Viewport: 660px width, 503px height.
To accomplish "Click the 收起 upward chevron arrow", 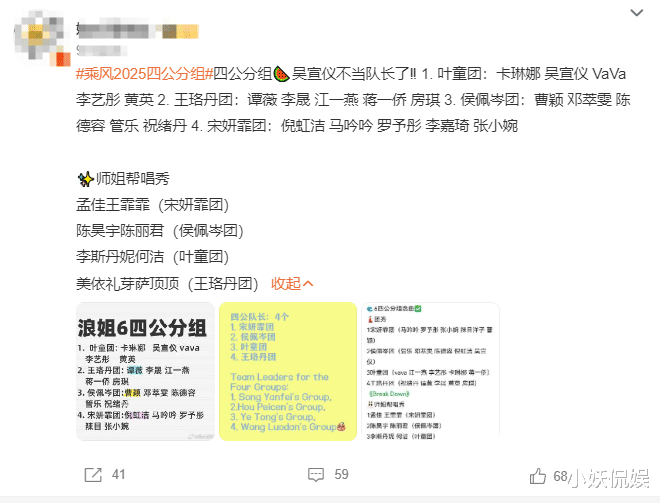I will (x=308, y=284).
